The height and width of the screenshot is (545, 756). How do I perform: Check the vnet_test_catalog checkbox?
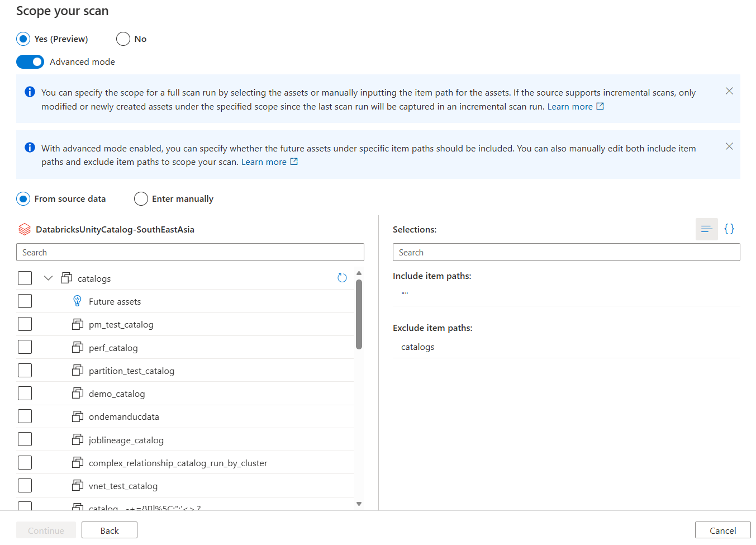coord(25,486)
